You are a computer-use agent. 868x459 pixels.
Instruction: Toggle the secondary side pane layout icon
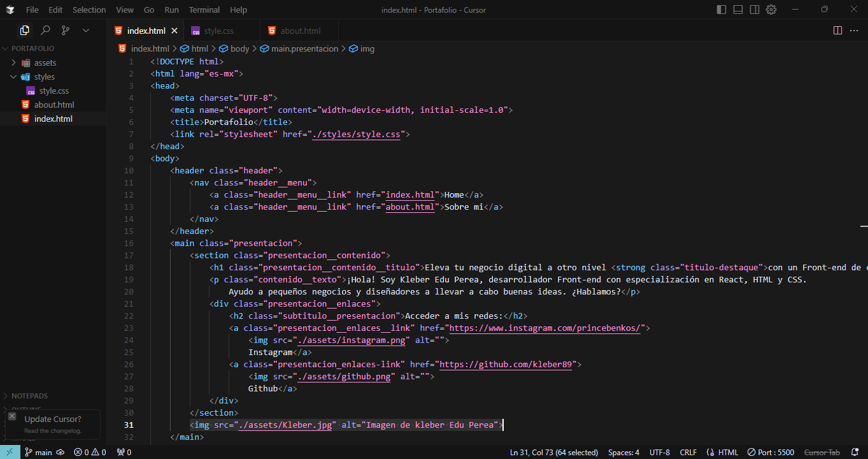point(755,10)
